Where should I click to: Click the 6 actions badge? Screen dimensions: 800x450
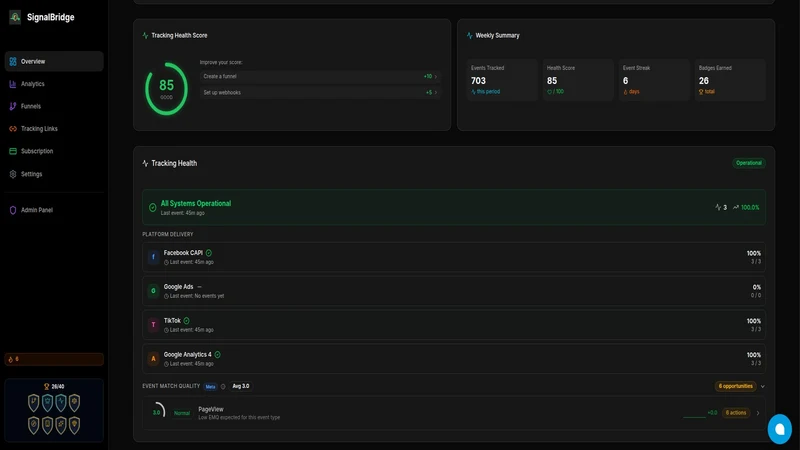(736, 413)
